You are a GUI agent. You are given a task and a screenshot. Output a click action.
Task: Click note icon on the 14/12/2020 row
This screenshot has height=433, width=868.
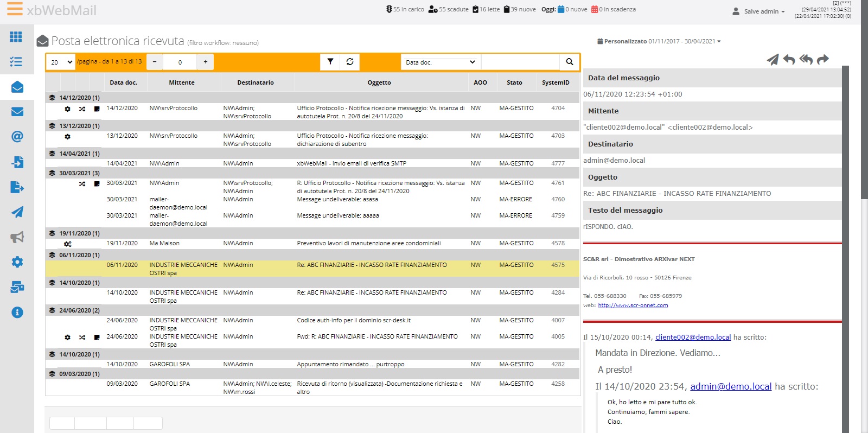97,109
